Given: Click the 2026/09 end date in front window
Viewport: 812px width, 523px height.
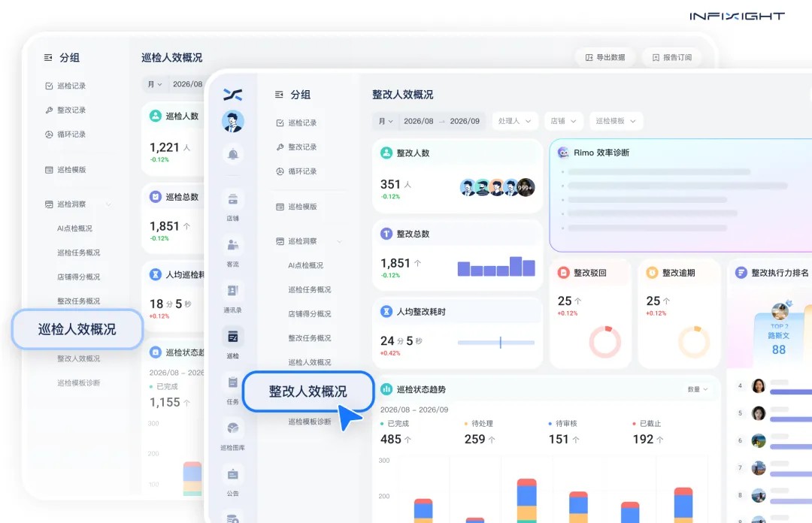Looking at the screenshot, I should 465,121.
